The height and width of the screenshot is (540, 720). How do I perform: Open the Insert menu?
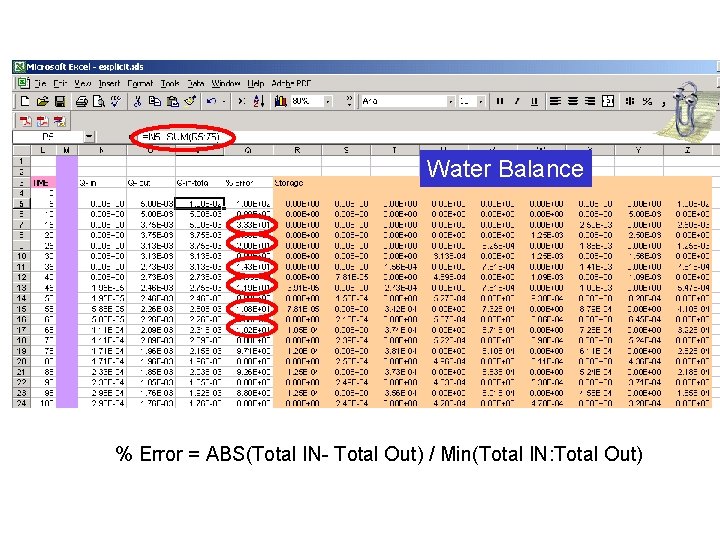(x=109, y=84)
